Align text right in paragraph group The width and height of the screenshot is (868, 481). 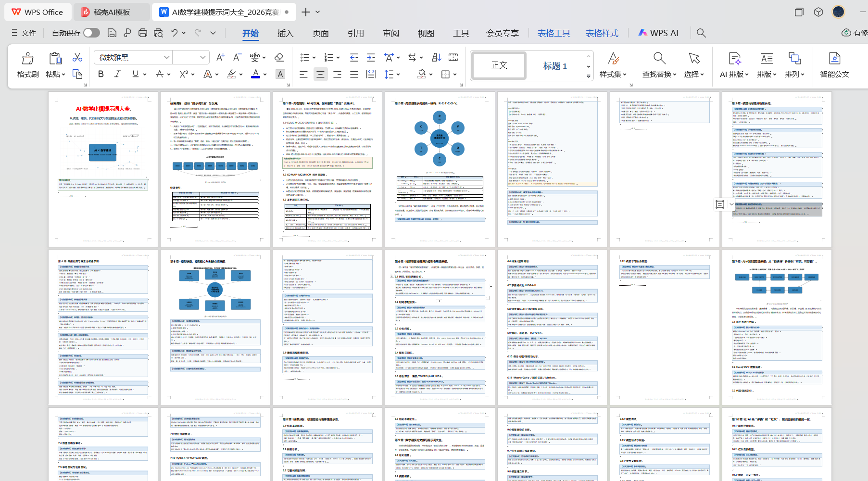tap(337, 74)
